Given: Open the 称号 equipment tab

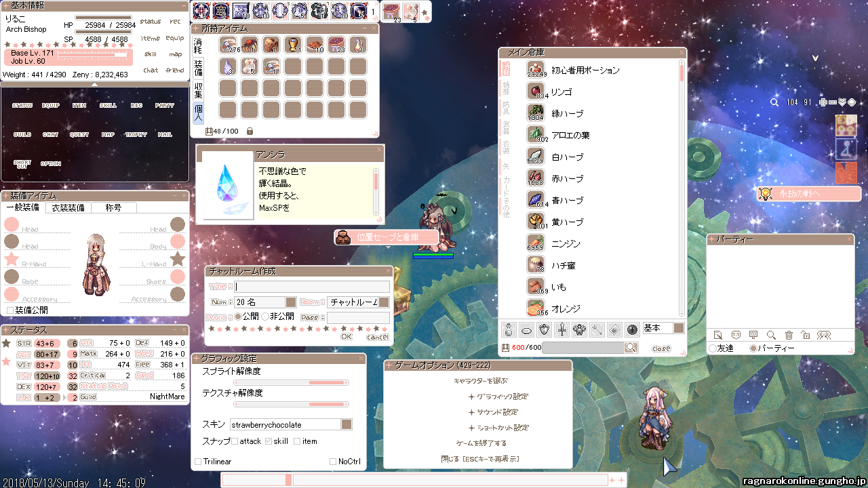Looking at the screenshot, I should tap(114, 208).
